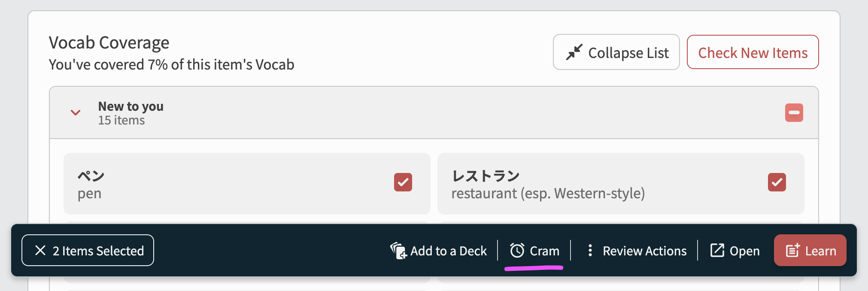Click the three-dot Review Actions icon
Viewport: 868px width, 291px height.
590,251
